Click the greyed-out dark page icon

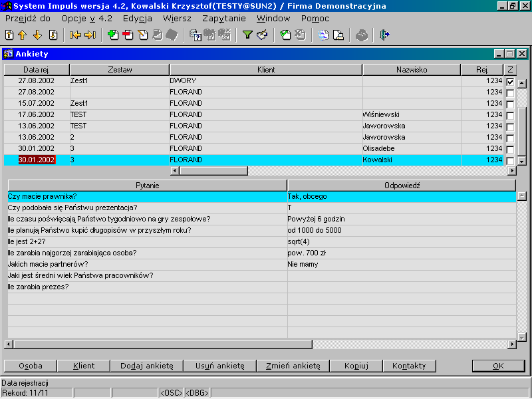pos(172,35)
